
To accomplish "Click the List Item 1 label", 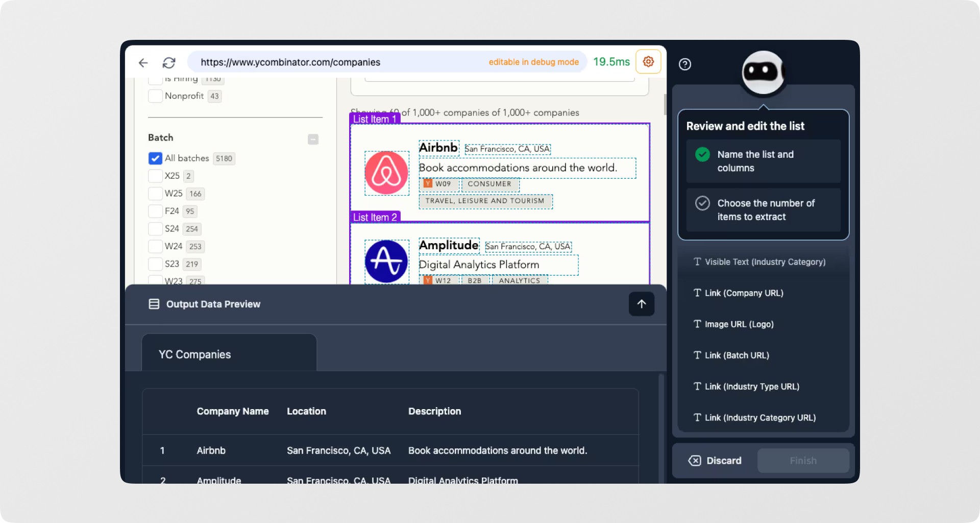I will pos(375,118).
